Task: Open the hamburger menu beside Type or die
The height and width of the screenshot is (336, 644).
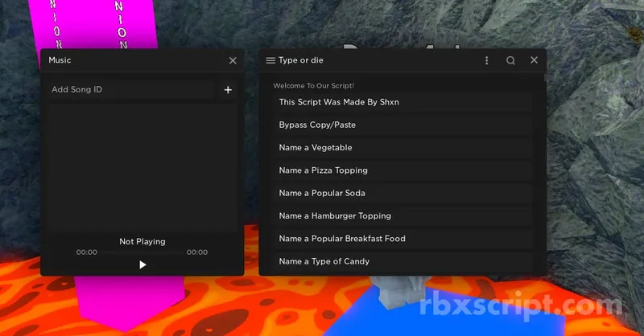Action: point(270,60)
